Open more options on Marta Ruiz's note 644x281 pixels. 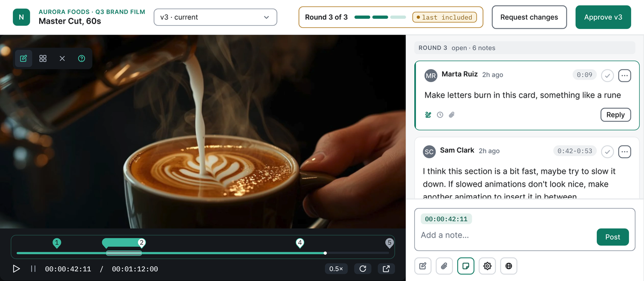click(625, 76)
